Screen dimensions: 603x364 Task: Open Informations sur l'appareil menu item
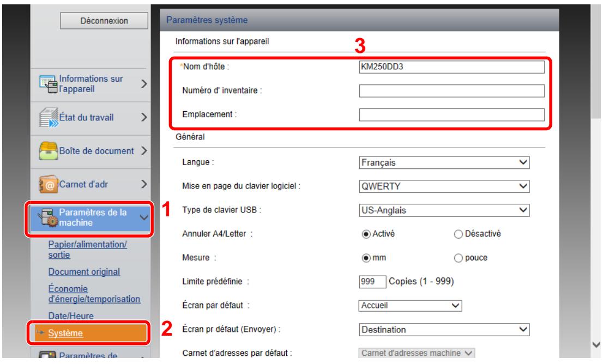pyautogui.click(x=91, y=84)
